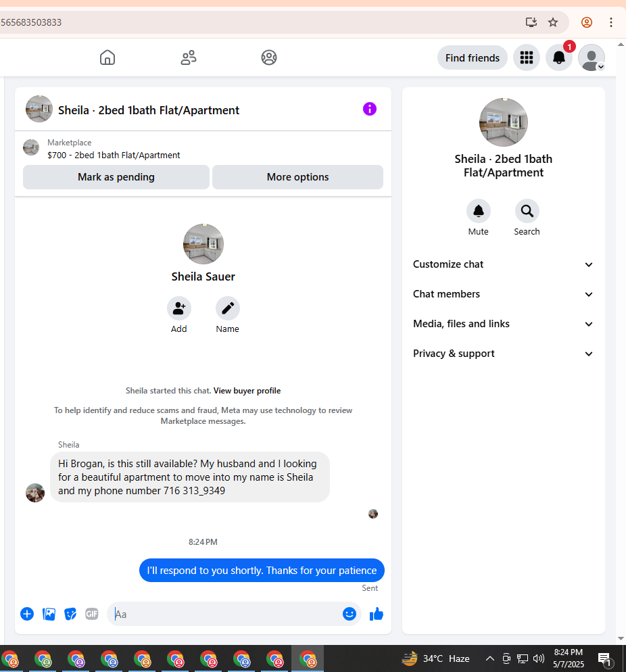Open the taskbar clock showing 8:24 PM

[568, 658]
